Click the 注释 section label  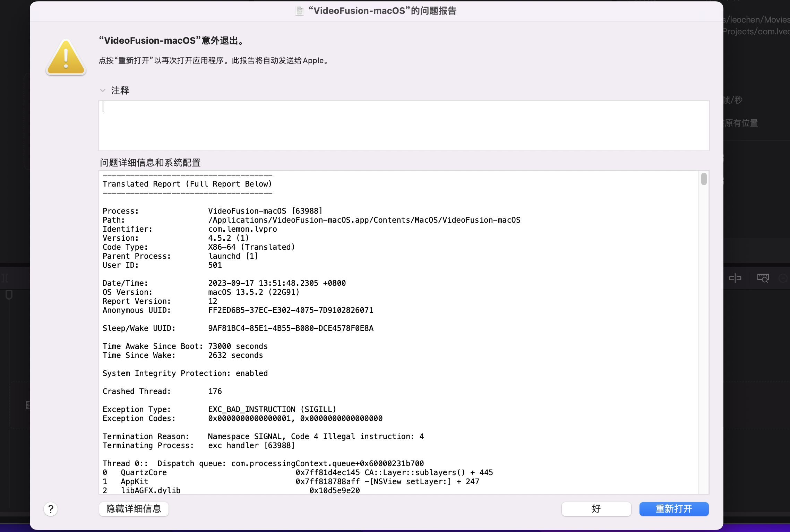pos(120,91)
